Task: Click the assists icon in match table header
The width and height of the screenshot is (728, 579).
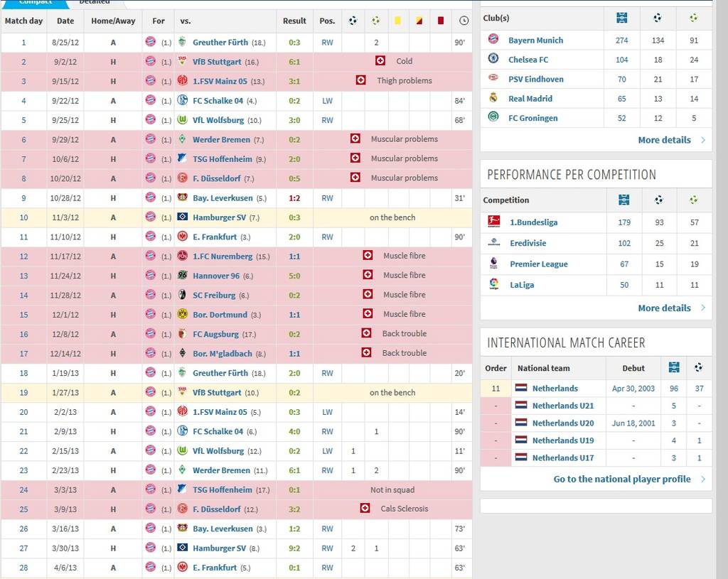Action: coord(375,21)
